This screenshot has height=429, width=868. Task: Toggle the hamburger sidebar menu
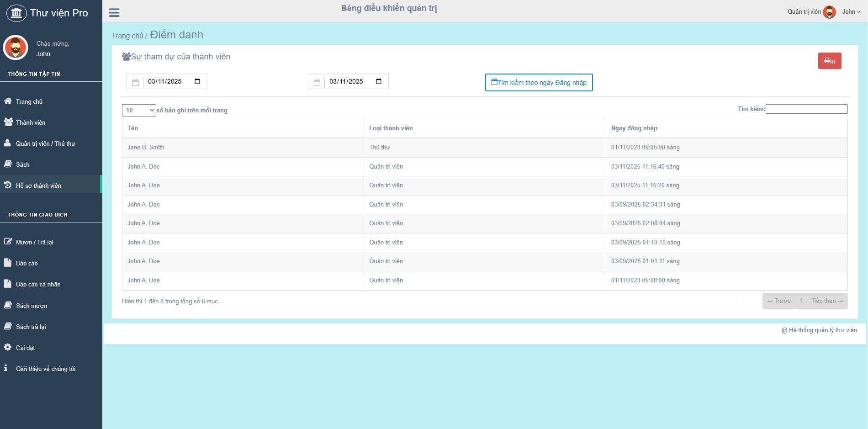[114, 13]
